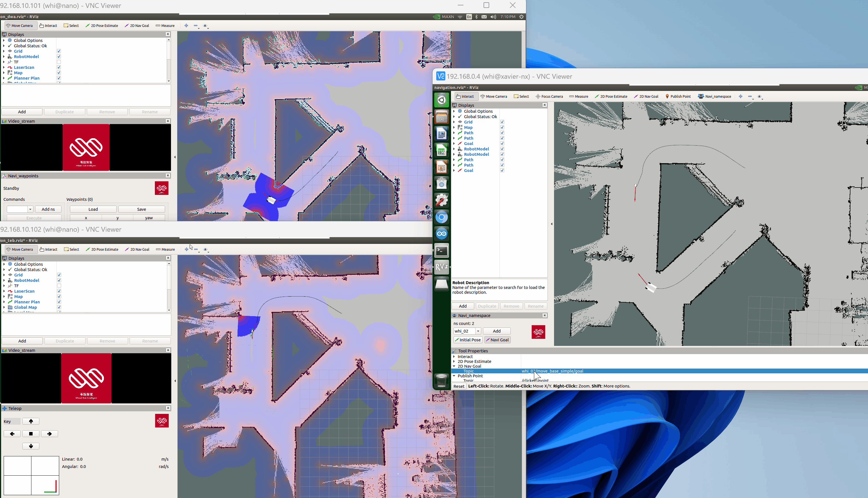Click the Focus Camera tool
The width and height of the screenshot is (868, 498).
coord(549,96)
